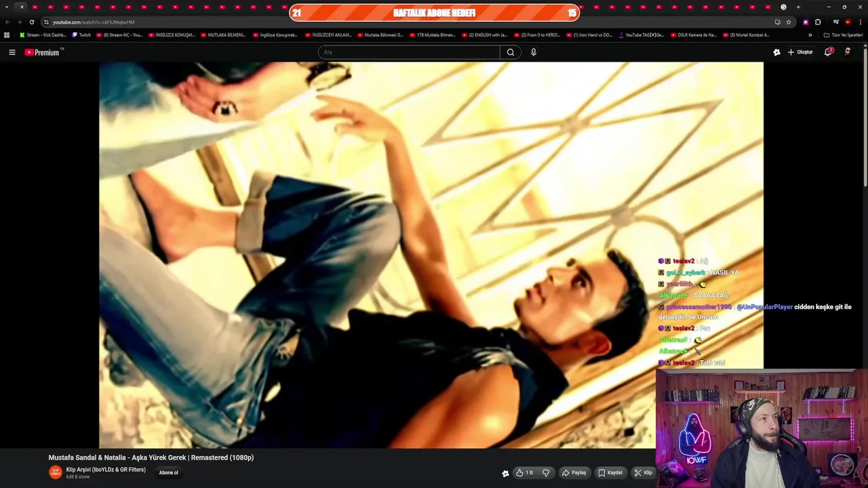Image resolution: width=868 pixels, height=488 pixels.
Task: Open (2) ENGLISH with Ja... bookmark
Action: pos(485,35)
